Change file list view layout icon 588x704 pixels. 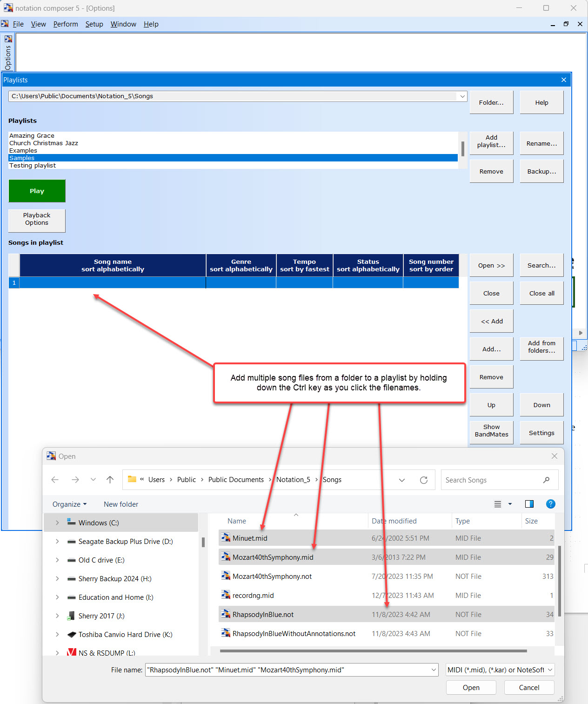click(x=498, y=504)
